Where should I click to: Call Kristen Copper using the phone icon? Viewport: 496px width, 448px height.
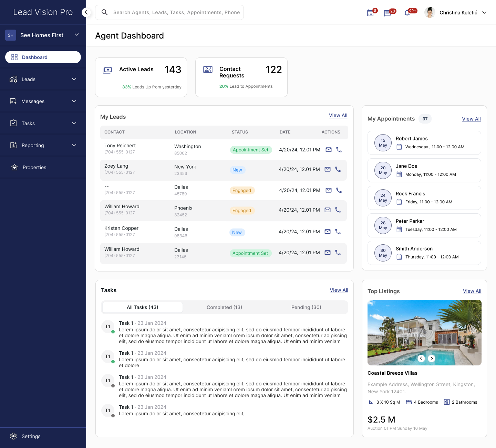click(338, 232)
